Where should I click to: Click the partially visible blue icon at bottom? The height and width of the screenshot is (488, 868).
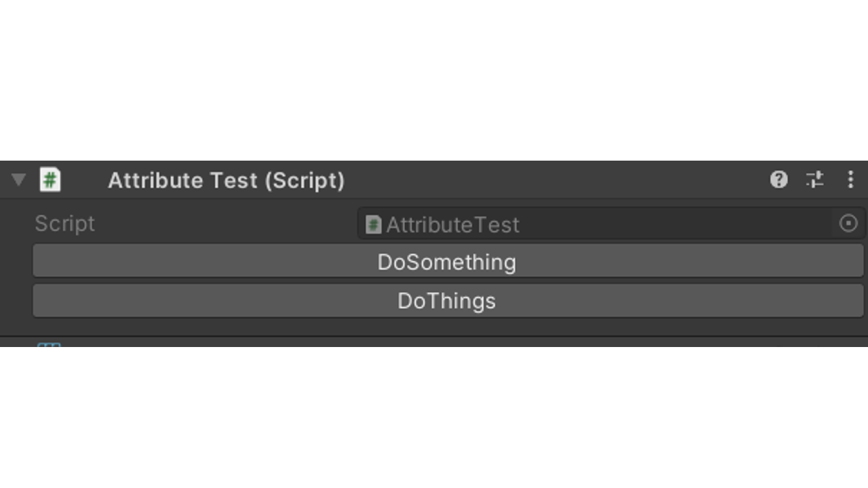click(49, 344)
